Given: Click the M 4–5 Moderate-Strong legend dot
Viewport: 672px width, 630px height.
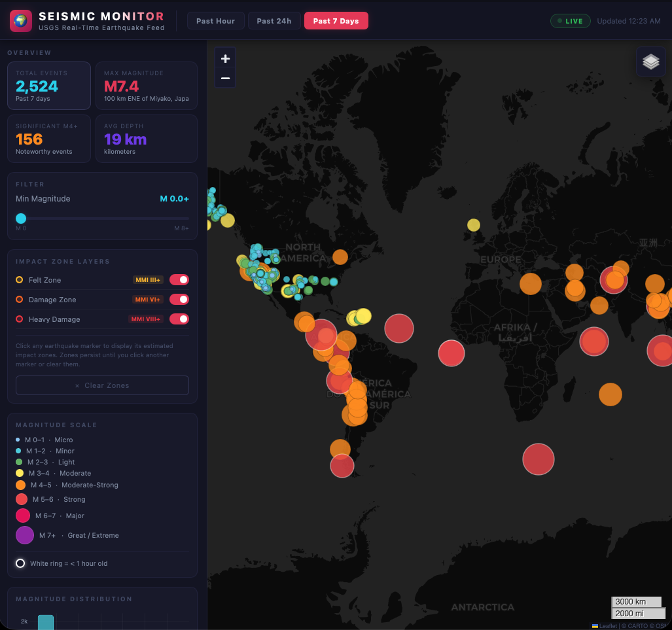Looking at the screenshot, I should point(21,485).
